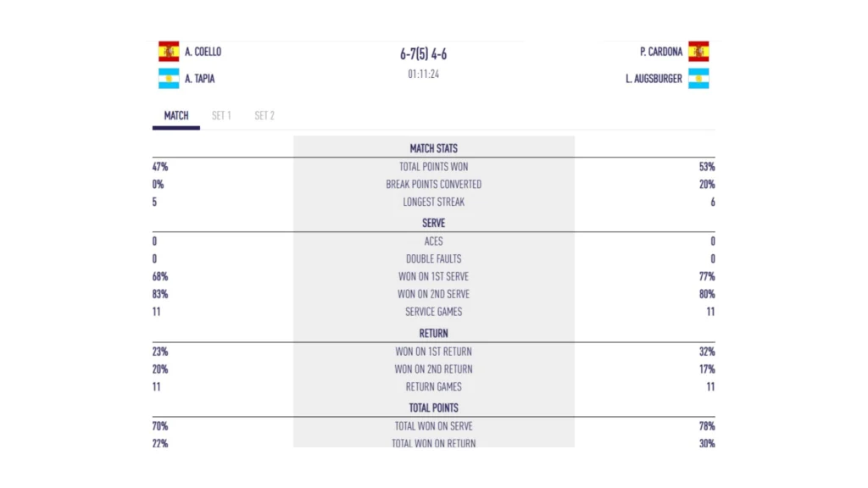Viewport: 868px width, 488px height.
Task: Click the Argentina flag beside A. Tapia
Action: pyautogui.click(x=169, y=79)
